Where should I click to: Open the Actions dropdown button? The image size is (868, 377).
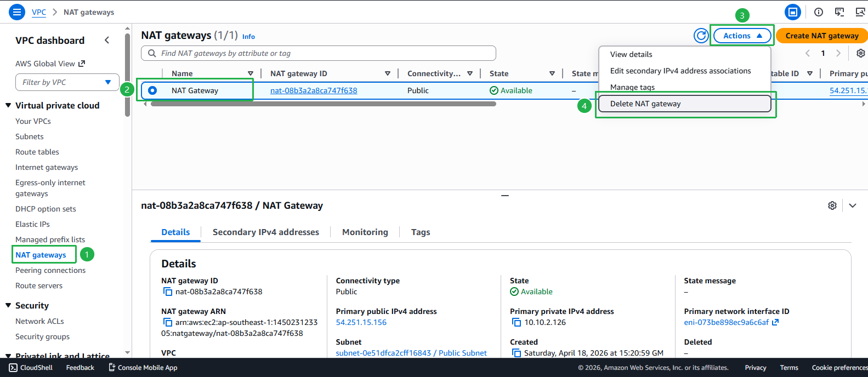point(742,36)
